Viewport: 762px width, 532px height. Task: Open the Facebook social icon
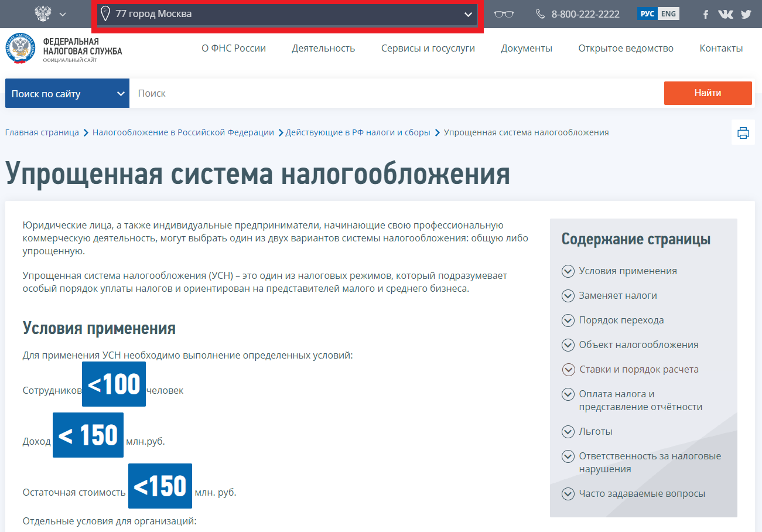click(x=706, y=14)
